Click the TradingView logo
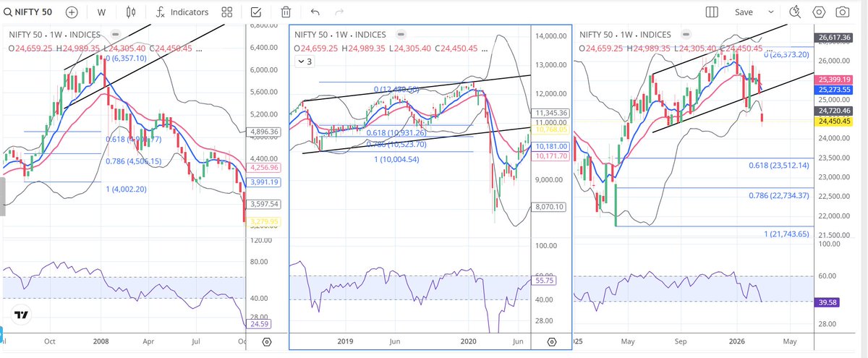 coord(22,316)
